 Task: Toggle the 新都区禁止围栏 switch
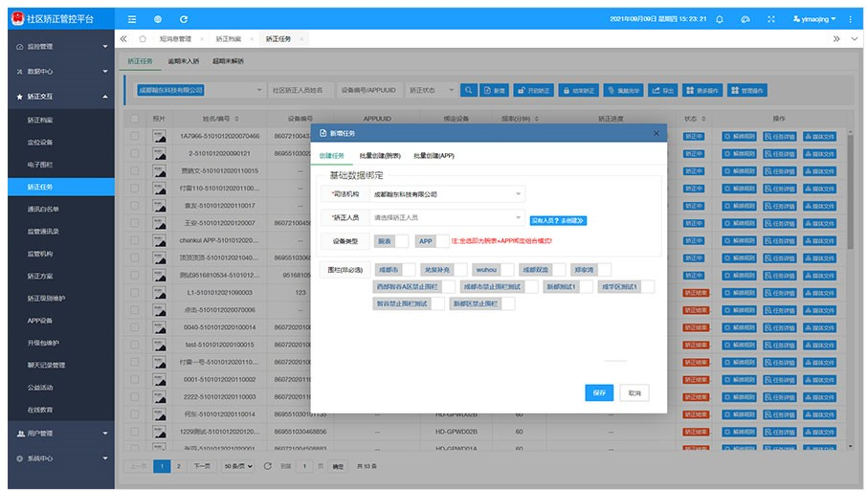pos(482,303)
